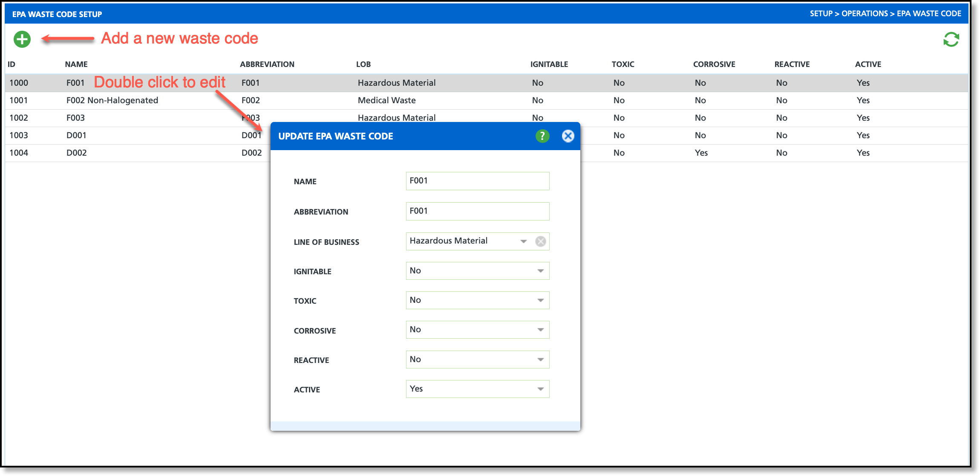
Task: Expand the Corrosive dropdown
Action: [x=540, y=330]
